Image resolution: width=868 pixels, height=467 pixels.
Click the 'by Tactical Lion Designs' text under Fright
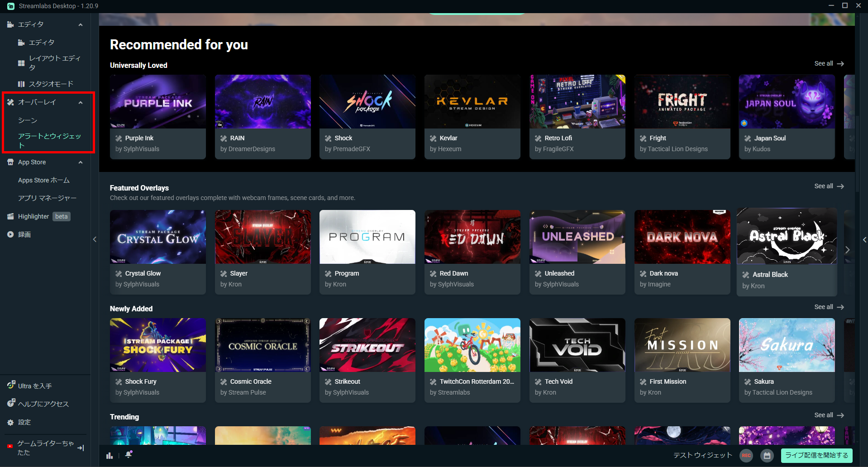click(674, 149)
